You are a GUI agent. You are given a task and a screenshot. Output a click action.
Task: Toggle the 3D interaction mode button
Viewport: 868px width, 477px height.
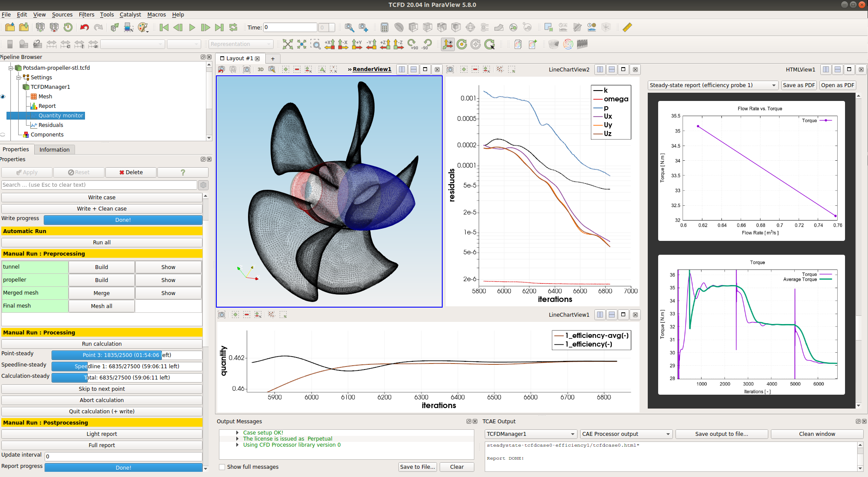click(261, 69)
